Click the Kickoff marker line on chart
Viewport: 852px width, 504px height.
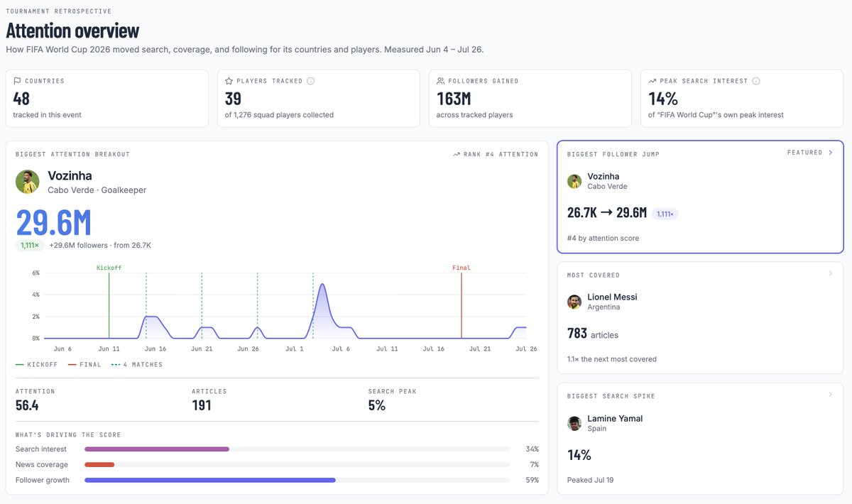(109, 305)
